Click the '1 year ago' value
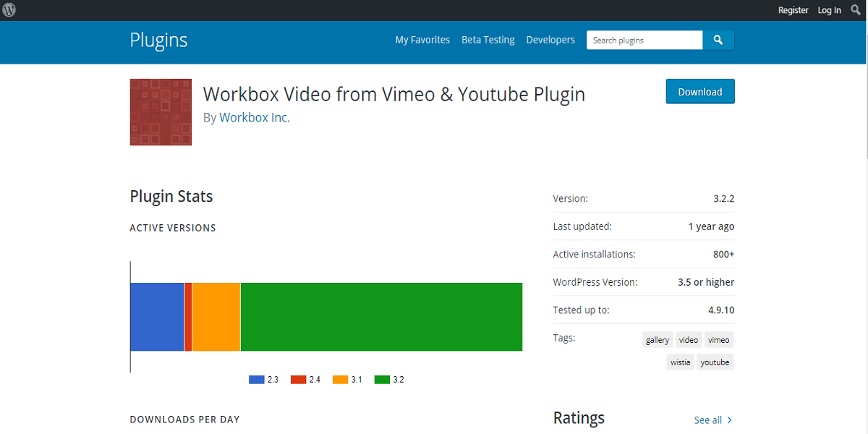 click(711, 226)
